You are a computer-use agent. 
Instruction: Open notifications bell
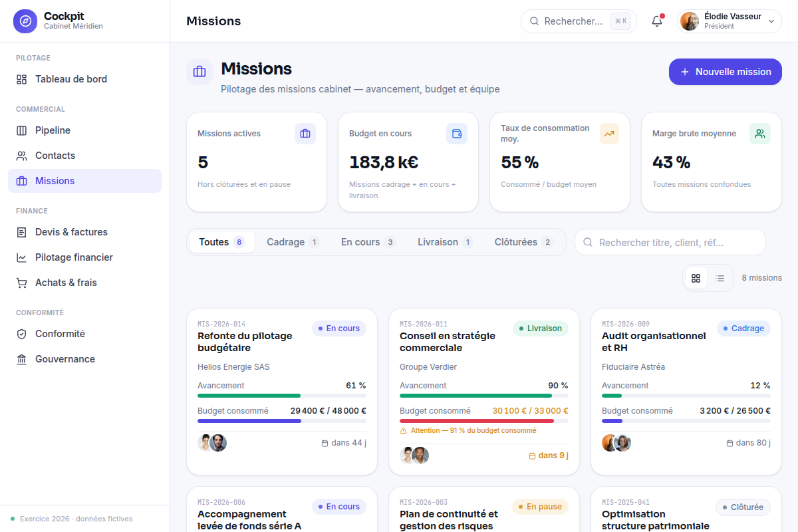pos(657,21)
